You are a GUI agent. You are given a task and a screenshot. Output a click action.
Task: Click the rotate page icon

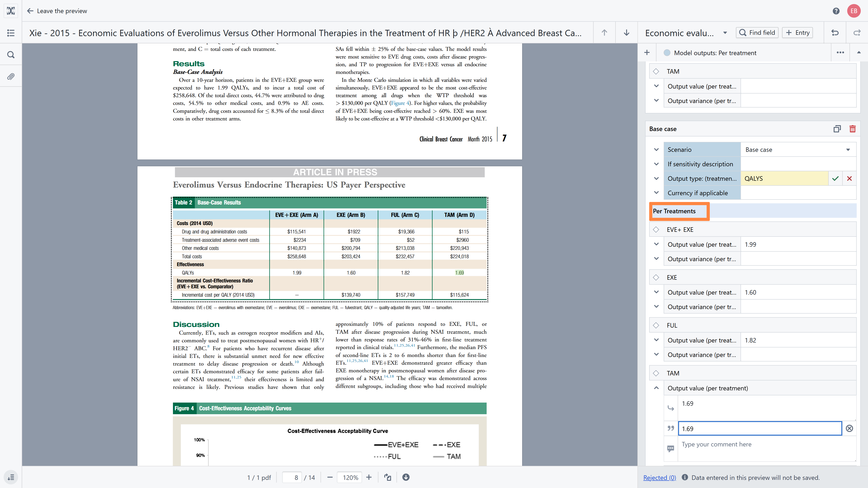[388, 477]
